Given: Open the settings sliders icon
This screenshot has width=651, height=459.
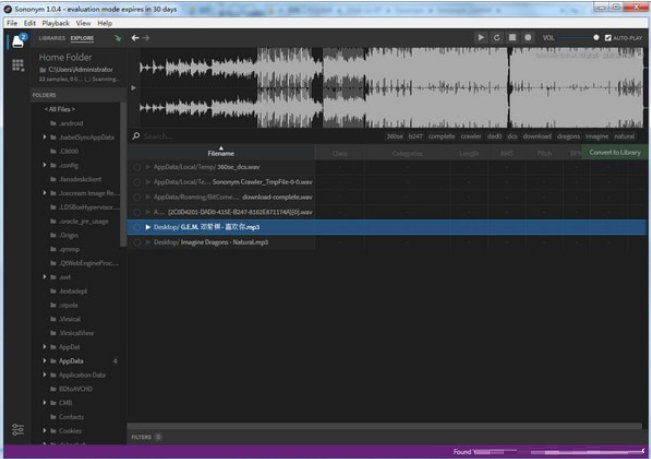Looking at the screenshot, I should (x=18, y=429).
